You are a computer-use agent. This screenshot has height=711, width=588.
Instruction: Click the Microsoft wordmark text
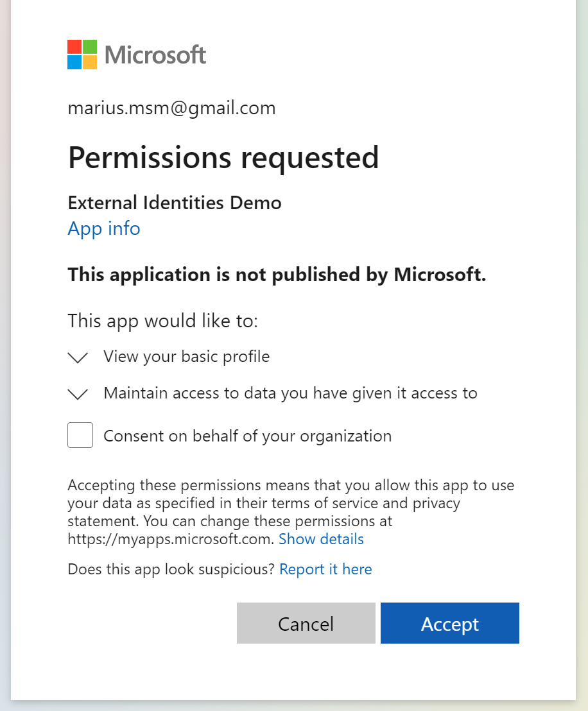click(155, 55)
